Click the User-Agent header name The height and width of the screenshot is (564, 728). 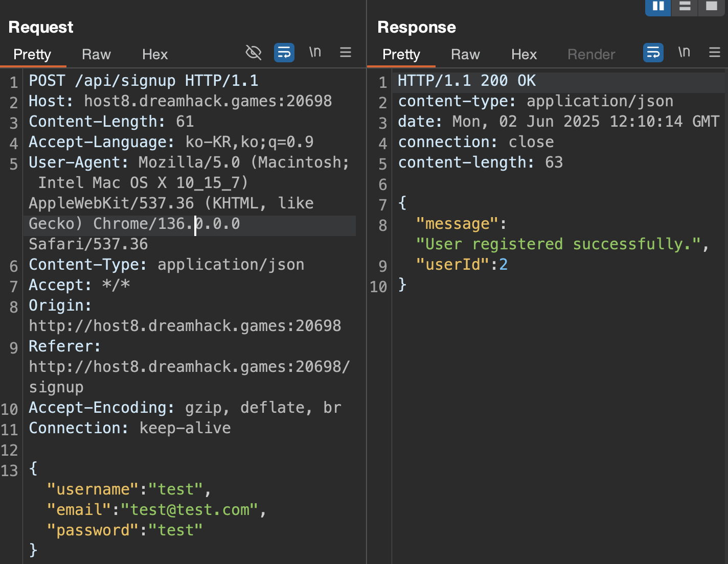click(x=79, y=162)
